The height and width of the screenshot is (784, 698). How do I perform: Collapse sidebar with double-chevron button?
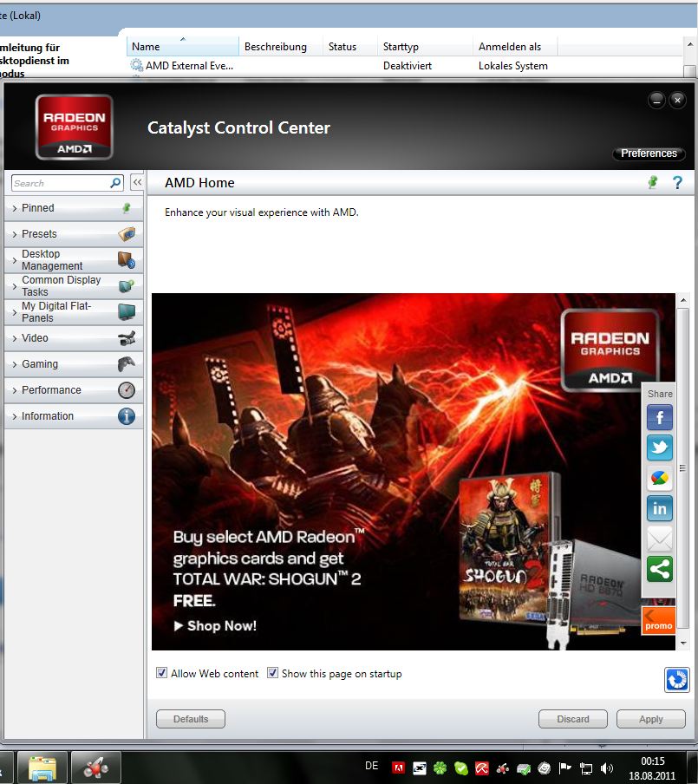(x=137, y=182)
